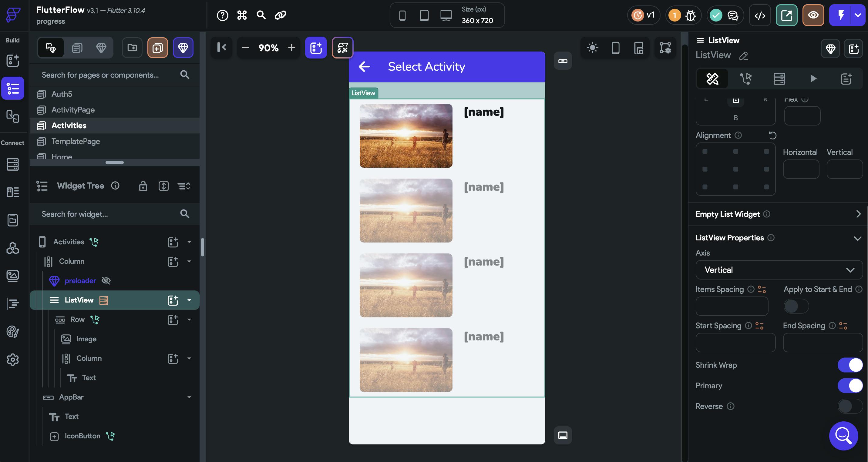Switch to the Backend Query tab
The width and height of the screenshot is (868, 462).
pos(779,79)
